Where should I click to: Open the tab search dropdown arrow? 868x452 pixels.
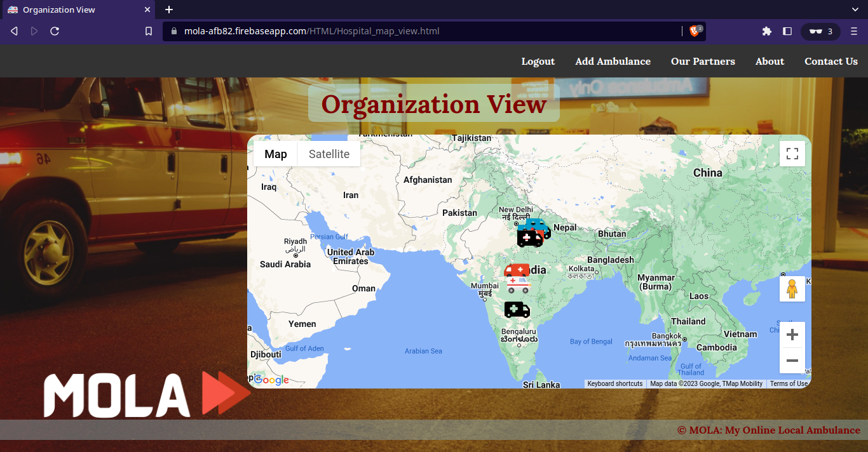855,10
